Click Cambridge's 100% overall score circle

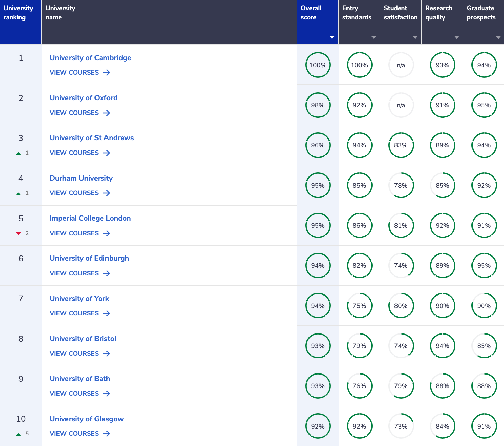pyautogui.click(x=318, y=65)
